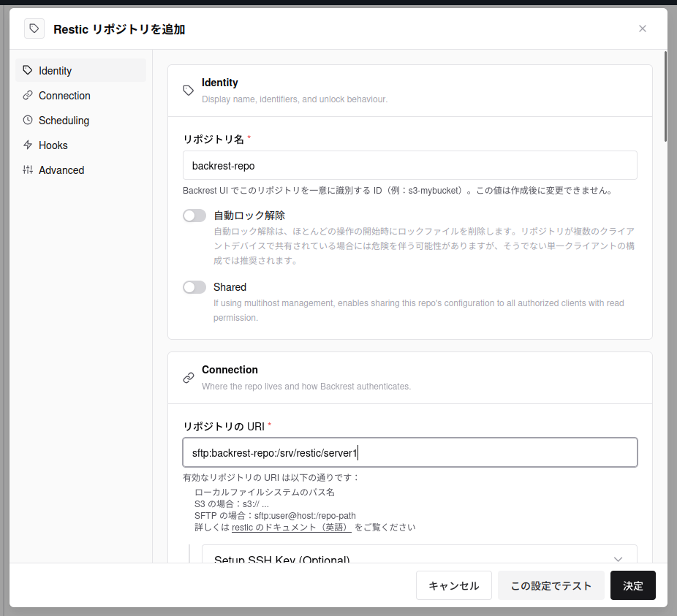677x616 pixels.
Task: Click the Advanced sliders icon in the sidebar
Action: tap(28, 170)
